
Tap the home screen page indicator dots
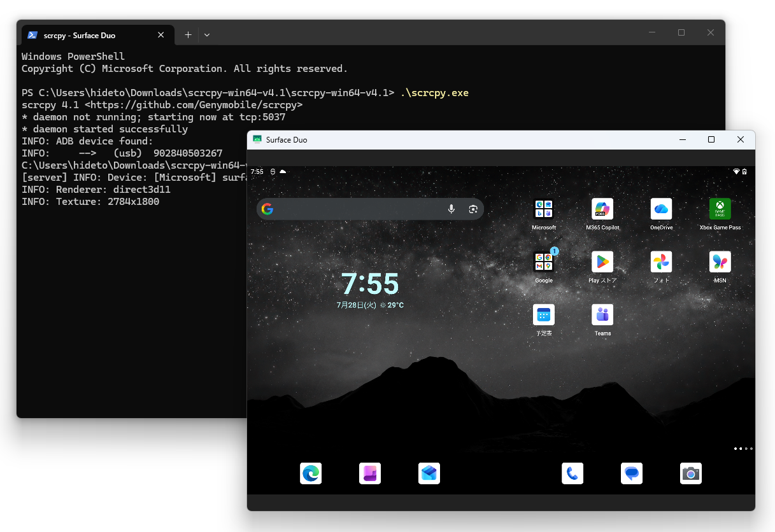click(743, 449)
